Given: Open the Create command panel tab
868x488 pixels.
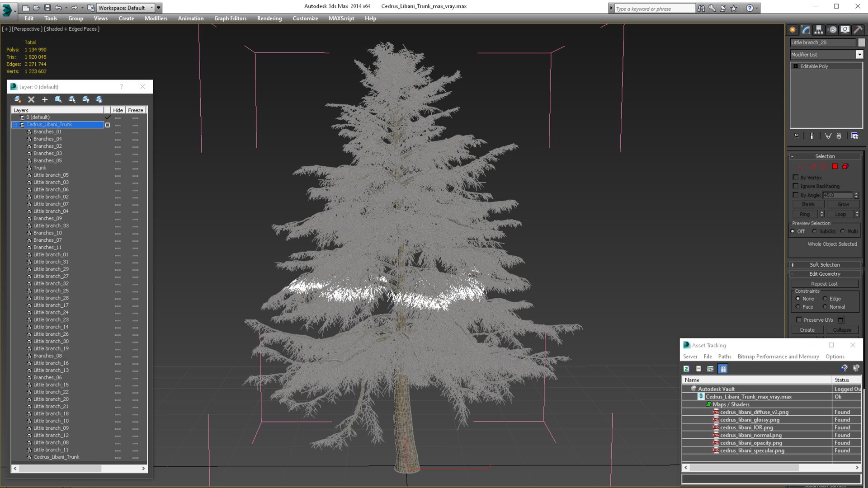Looking at the screenshot, I should (793, 30).
